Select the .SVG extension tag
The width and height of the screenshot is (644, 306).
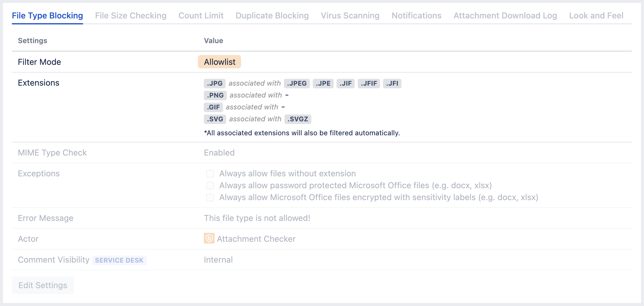[x=215, y=119]
